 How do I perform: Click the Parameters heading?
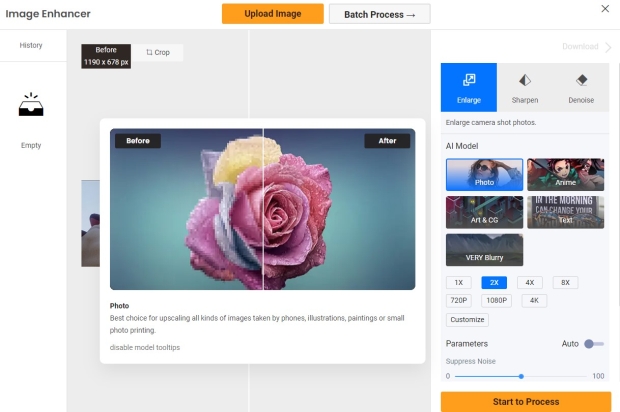click(467, 344)
